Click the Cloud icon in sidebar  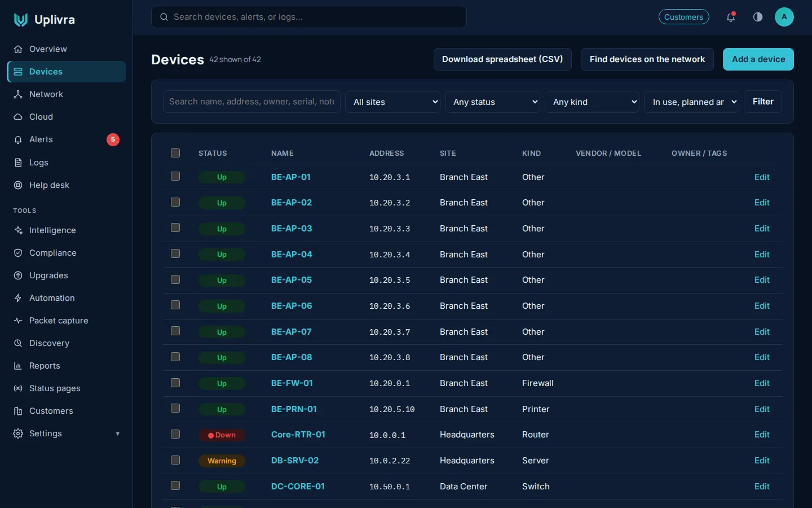click(18, 117)
